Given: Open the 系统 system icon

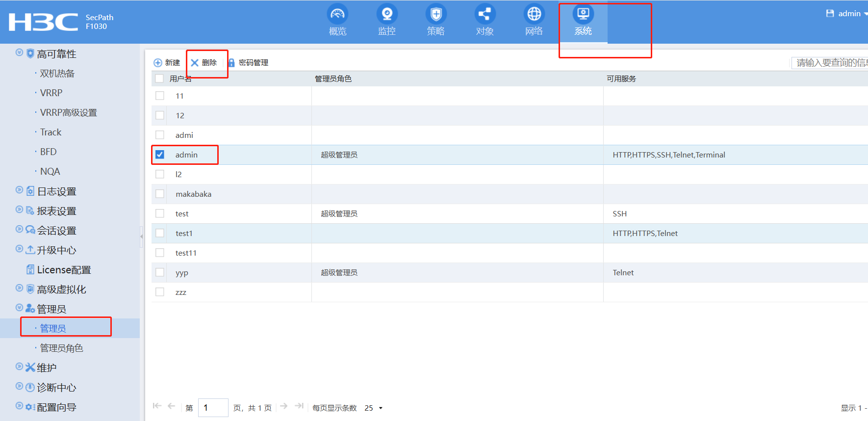Looking at the screenshot, I should click(583, 14).
